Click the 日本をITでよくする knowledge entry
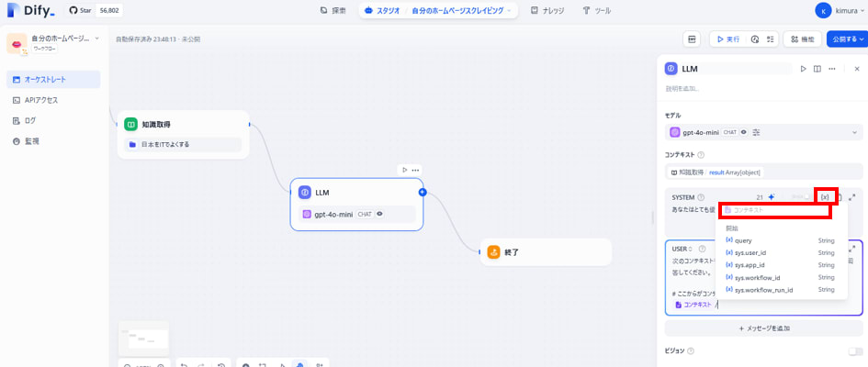Image resolution: width=868 pixels, height=367 pixels. pyautogui.click(x=183, y=144)
